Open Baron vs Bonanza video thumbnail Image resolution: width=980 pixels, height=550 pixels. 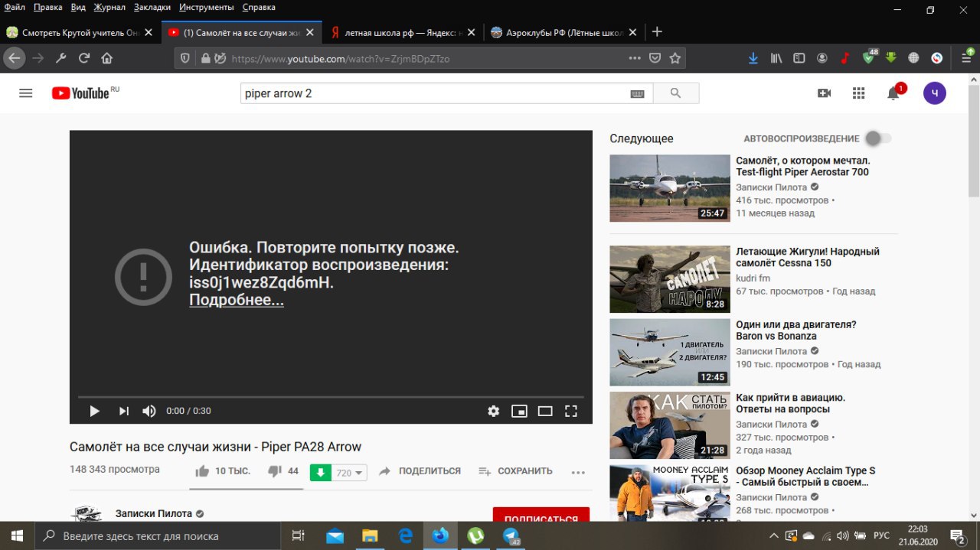[x=670, y=353]
